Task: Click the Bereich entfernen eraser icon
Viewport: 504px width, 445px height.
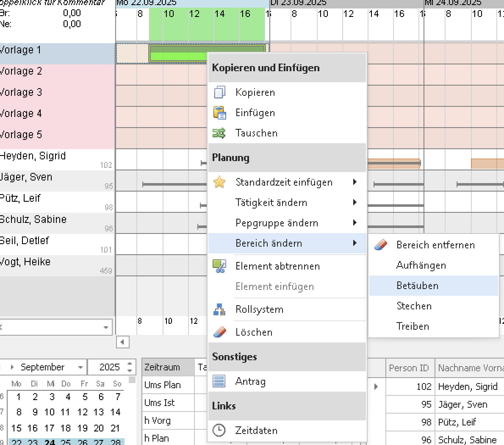Action: click(x=381, y=245)
